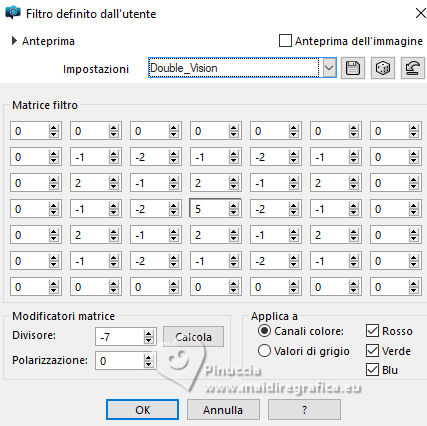The height and width of the screenshot is (426, 427).
Task: Increase the center matrix value 5 with up arrow
Action: pos(234,206)
